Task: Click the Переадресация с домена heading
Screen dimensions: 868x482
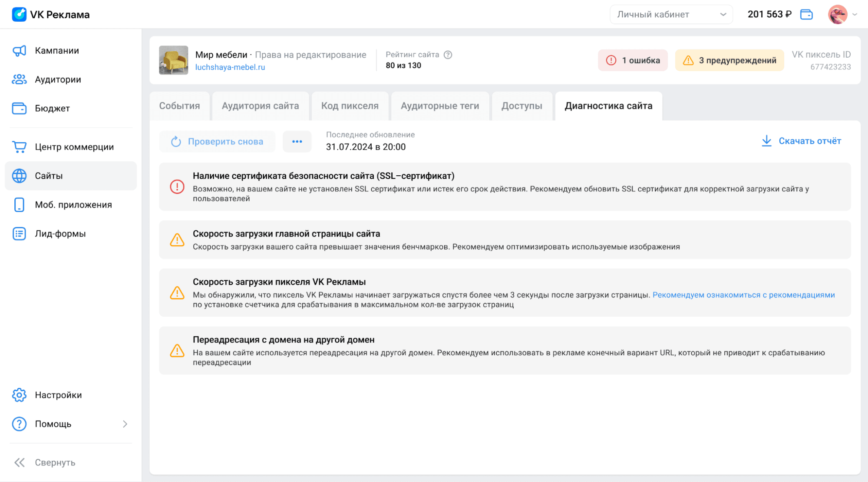Action: click(x=284, y=340)
